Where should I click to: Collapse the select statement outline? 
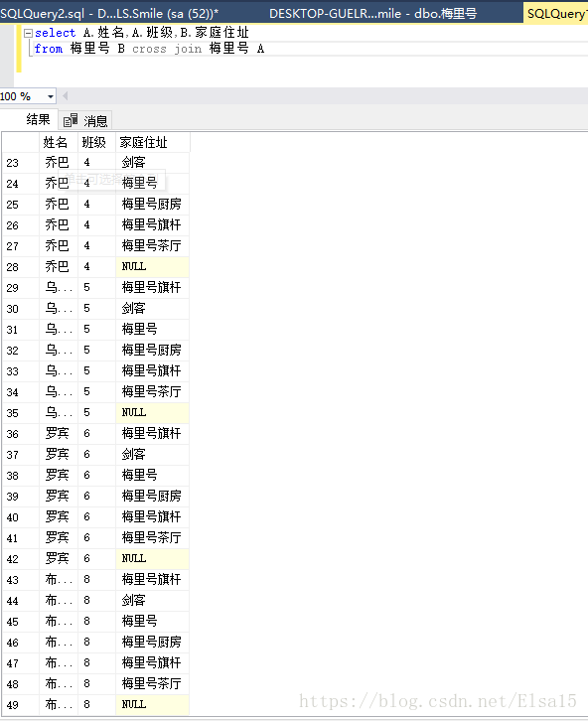[28, 33]
